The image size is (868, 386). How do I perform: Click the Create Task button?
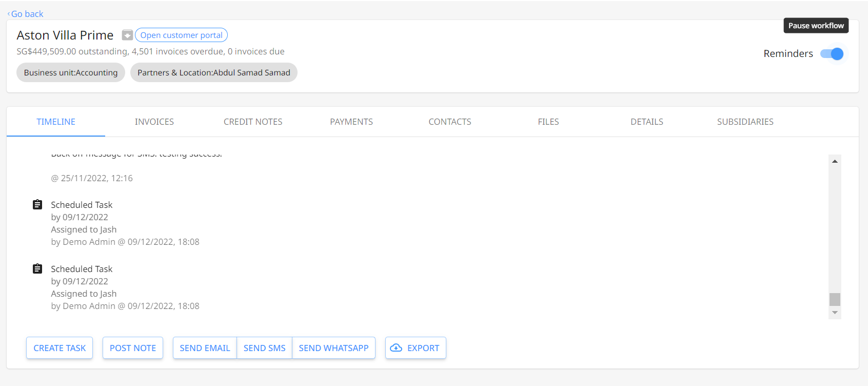60,348
